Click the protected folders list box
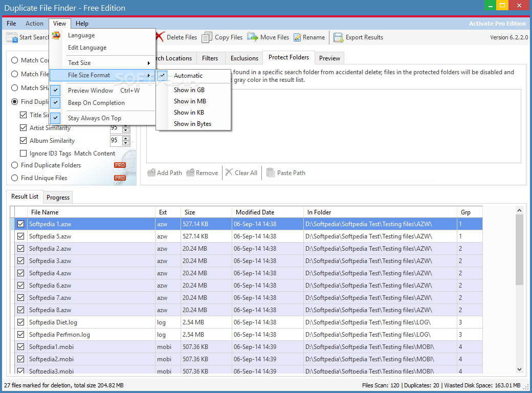 coord(334,126)
